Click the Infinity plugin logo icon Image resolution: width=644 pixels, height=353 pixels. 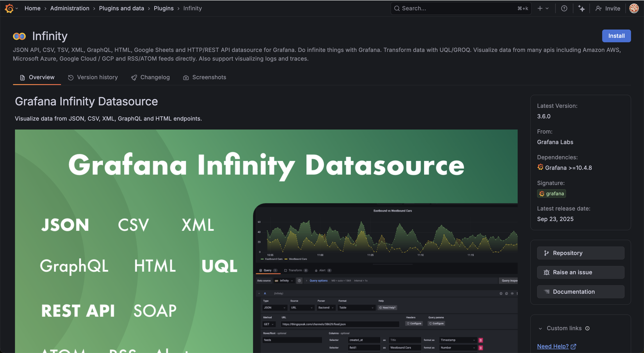pyautogui.click(x=19, y=36)
